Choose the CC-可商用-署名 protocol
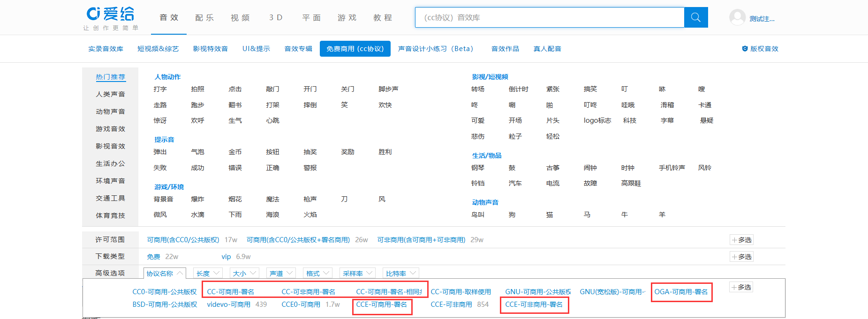Screen dimensions: 868x319 [x=231, y=292]
